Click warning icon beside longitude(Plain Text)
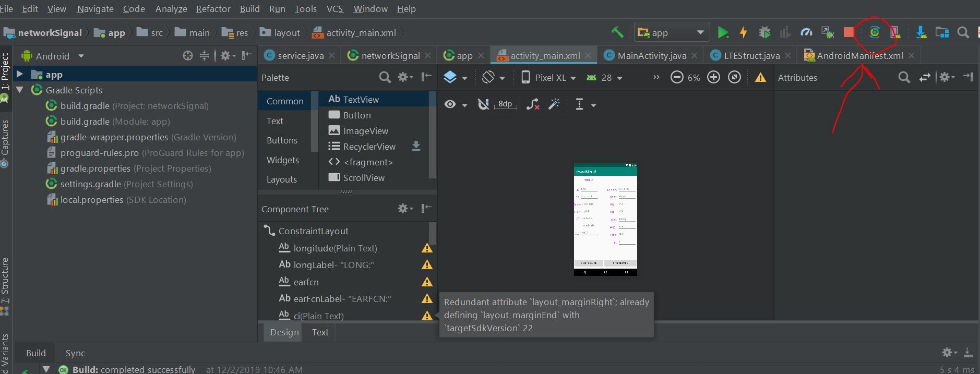Viewport: 980px width, 374px height. point(427,248)
